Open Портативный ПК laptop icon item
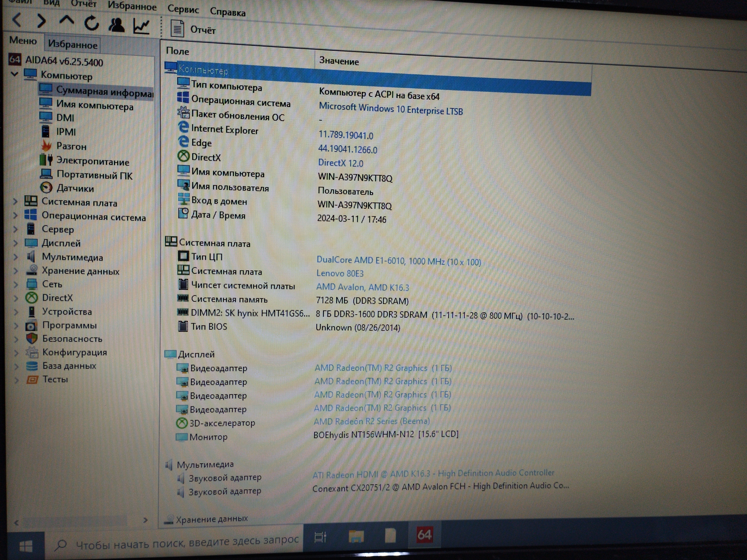Viewport: 747px width, 560px height. coord(46,174)
